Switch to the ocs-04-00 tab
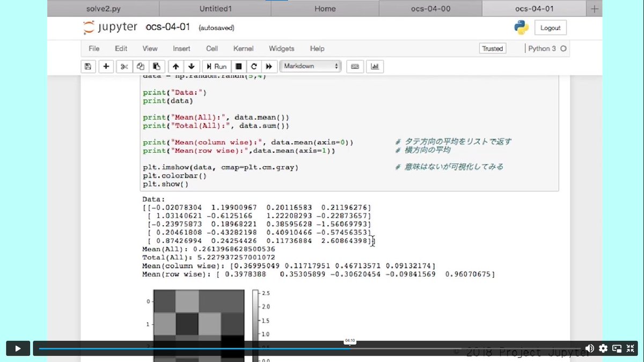Viewport: 644px width, 362px height. 430,9
